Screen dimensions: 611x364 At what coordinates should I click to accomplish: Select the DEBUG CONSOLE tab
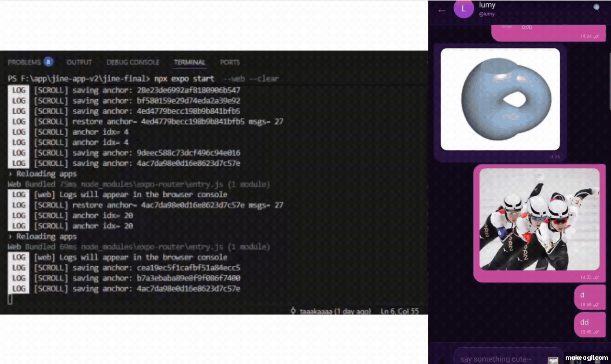[133, 62]
